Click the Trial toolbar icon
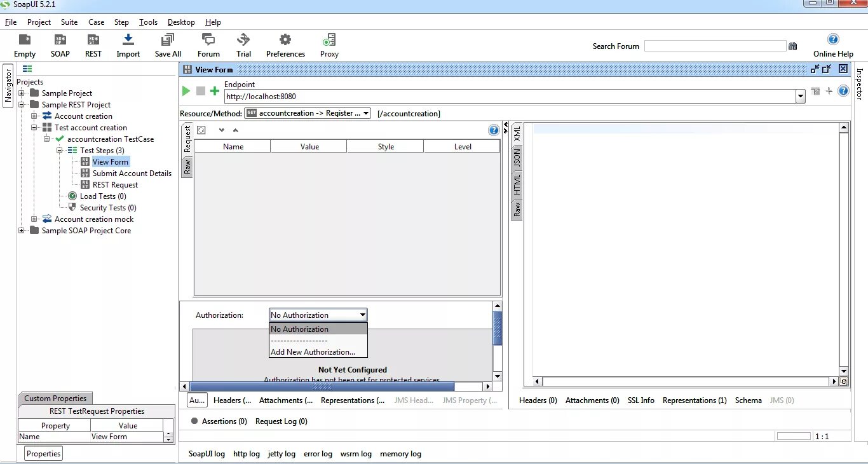868x464 pixels. 243,40
